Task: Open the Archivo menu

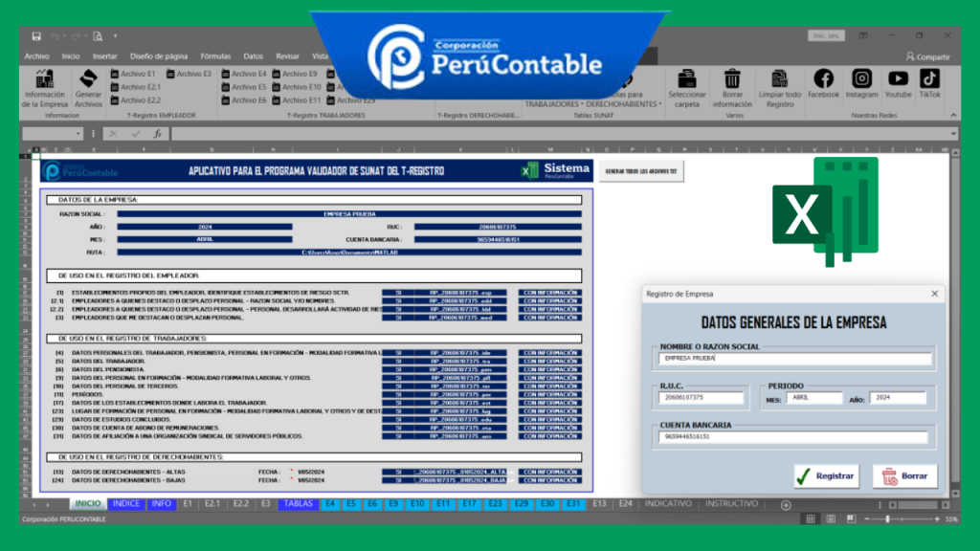Action: (x=37, y=56)
